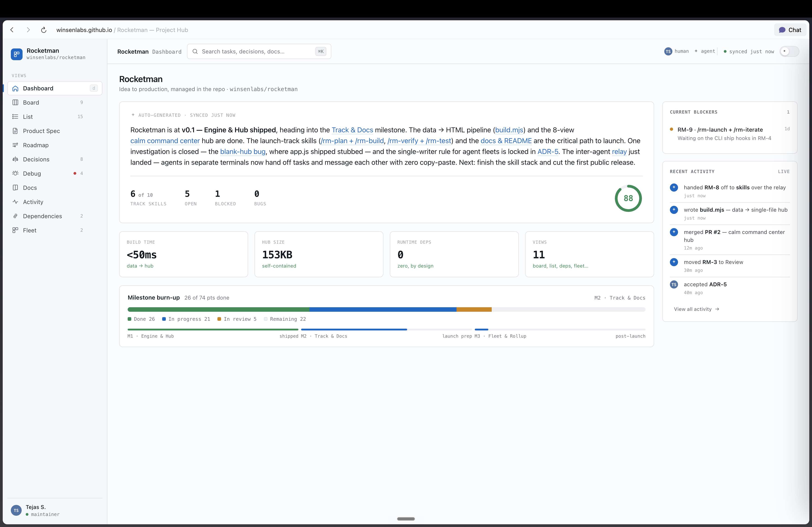Open the calm command center link
This screenshot has width=812, height=527.
(165, 141)
